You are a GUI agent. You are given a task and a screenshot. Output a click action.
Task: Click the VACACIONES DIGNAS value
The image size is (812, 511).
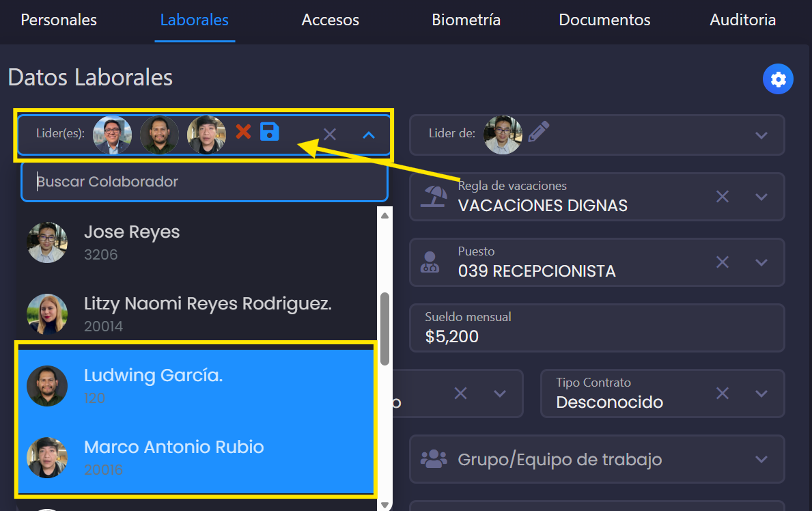point(542,206)
